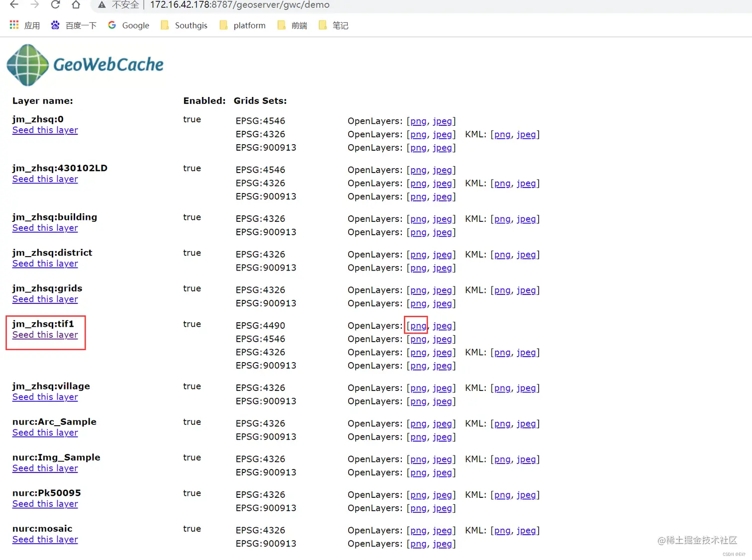Viewport: 752px width, 560px height.
Task: Click the not-secure warning icon
Action: coord(102,5)
